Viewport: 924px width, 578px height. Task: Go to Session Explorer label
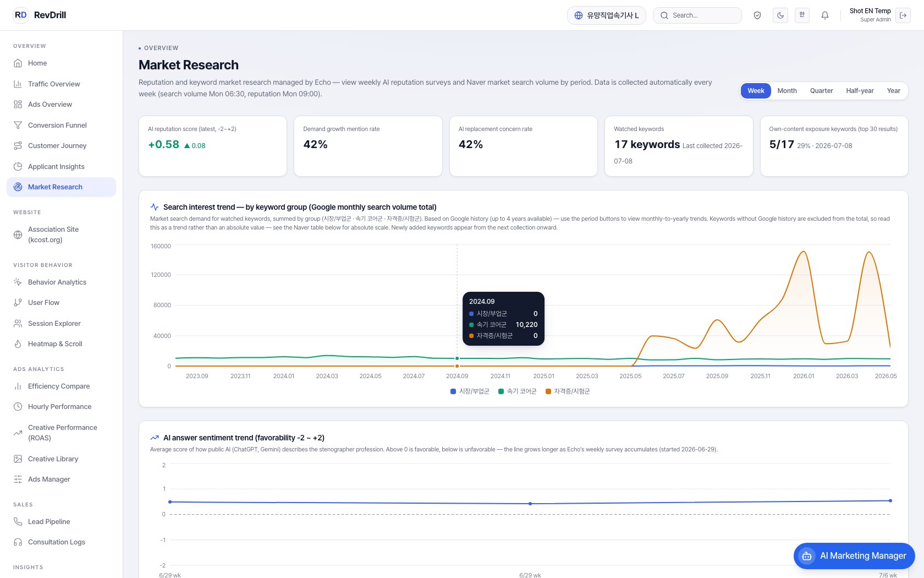pos(54,323)
